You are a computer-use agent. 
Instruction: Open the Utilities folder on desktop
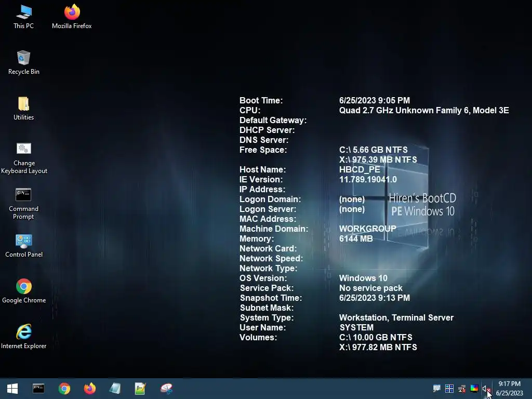24,109
